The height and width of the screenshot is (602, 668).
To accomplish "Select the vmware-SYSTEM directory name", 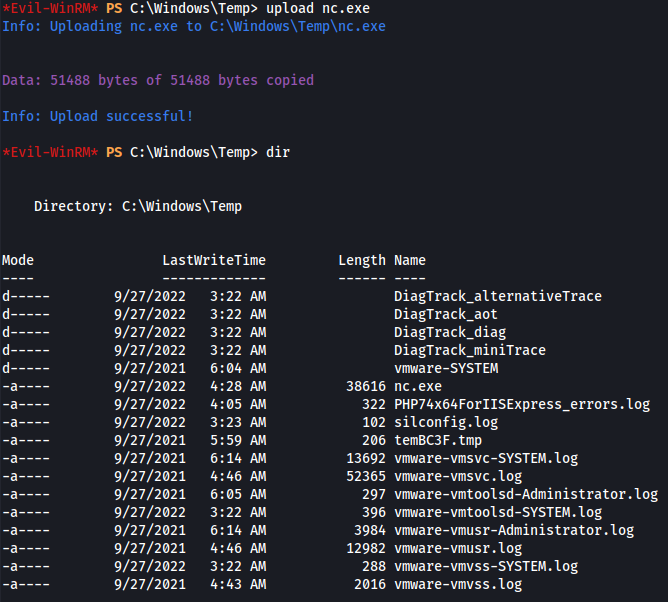I will coord(446,368).
